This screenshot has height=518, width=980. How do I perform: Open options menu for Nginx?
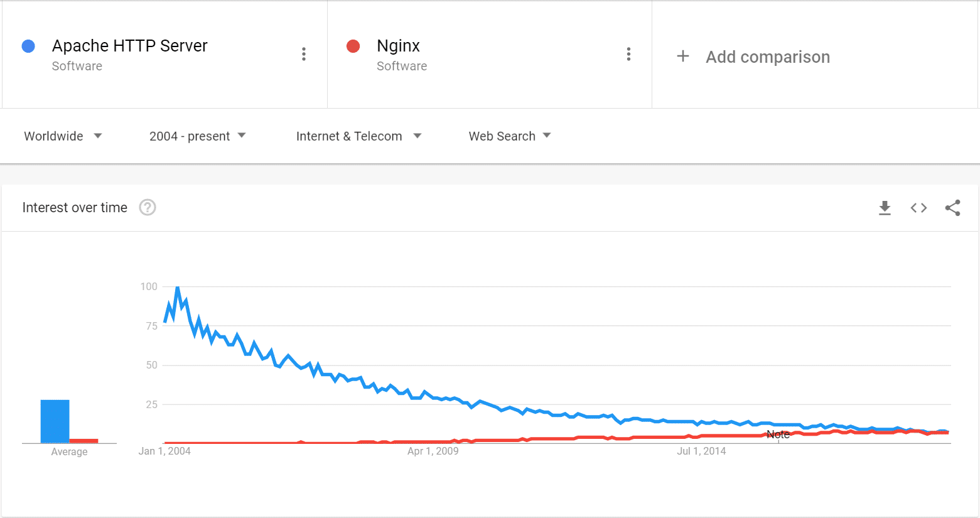click(628, 54)
